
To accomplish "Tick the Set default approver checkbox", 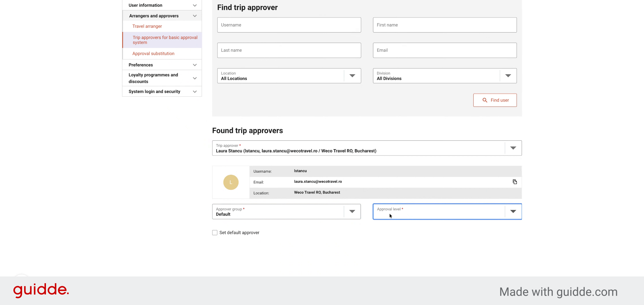I will pos(215,232).
